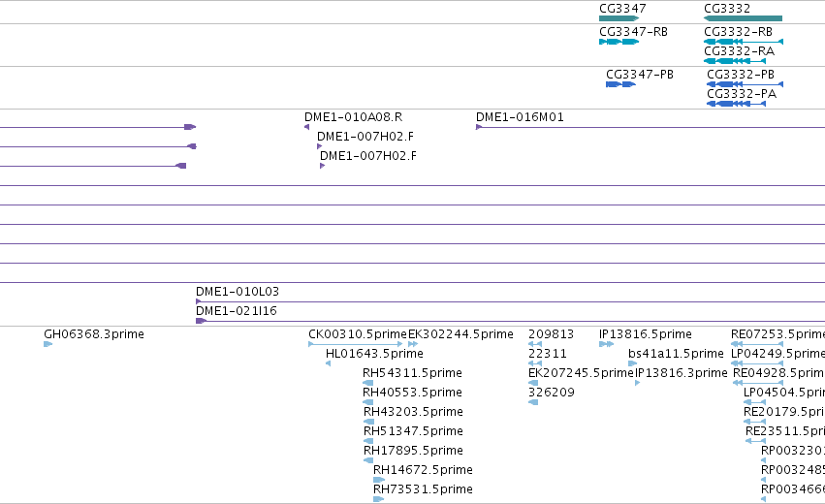Click the LP04249.5prime label
The width and height of the screenshot is (825, 504).
click(777, 354)
